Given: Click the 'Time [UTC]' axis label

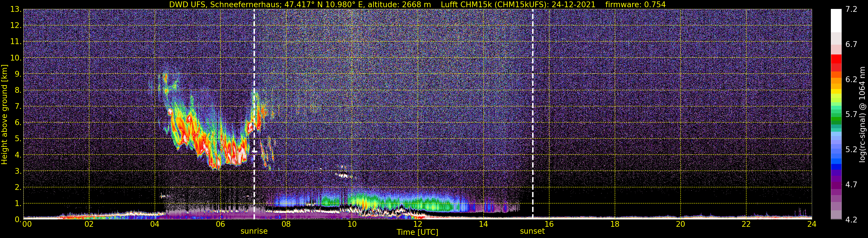Looking at the screenshot, I should 417,232.
